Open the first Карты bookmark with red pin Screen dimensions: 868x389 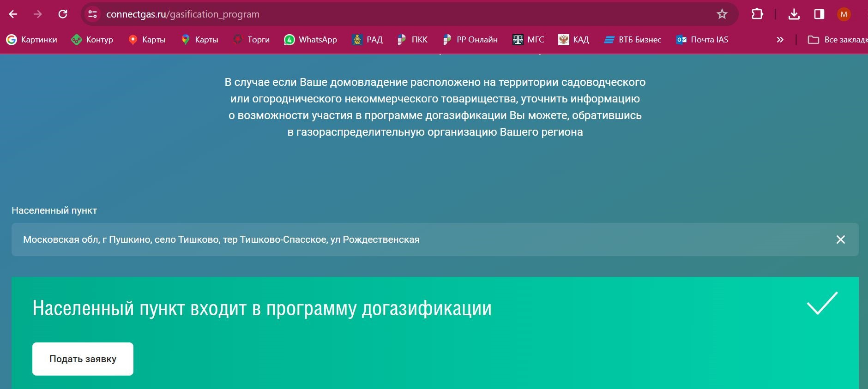pos(147,40)
